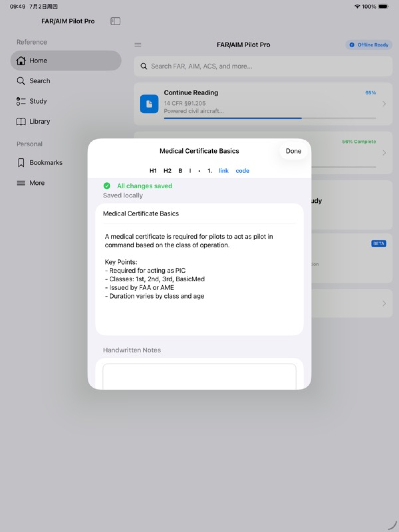Apply H2 heading formatting
This screenshot has width=399, height=532.
tap(168, 171)
